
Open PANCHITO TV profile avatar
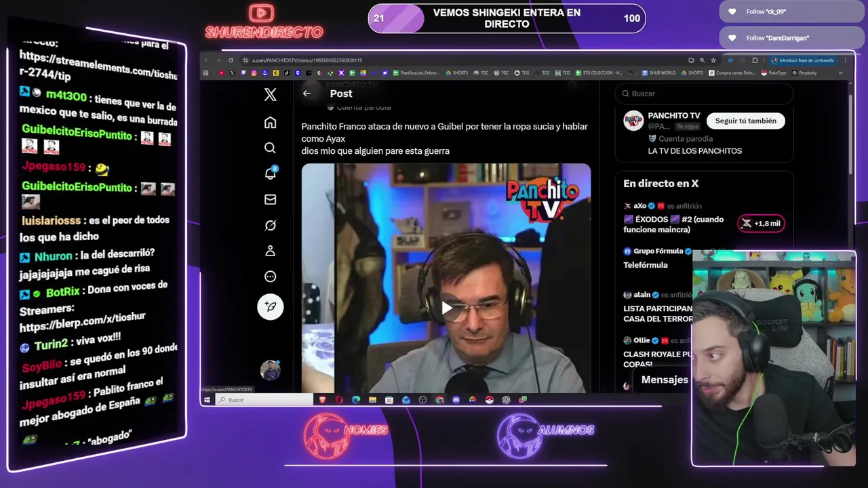click(x=633, y=121)
